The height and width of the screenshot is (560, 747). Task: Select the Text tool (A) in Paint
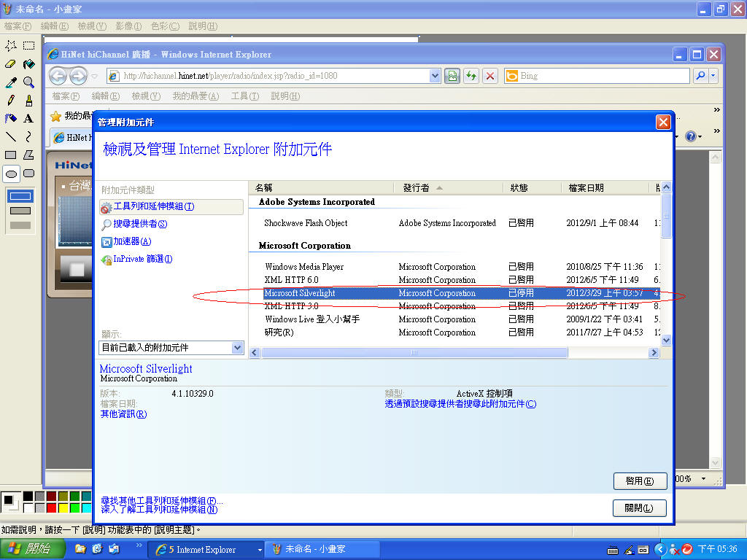[29, 119]
